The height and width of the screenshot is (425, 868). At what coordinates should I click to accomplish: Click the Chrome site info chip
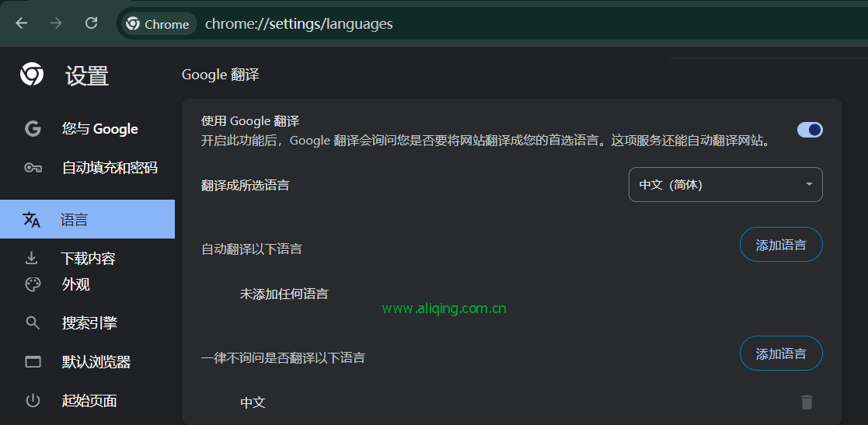(x=158, y=24)
